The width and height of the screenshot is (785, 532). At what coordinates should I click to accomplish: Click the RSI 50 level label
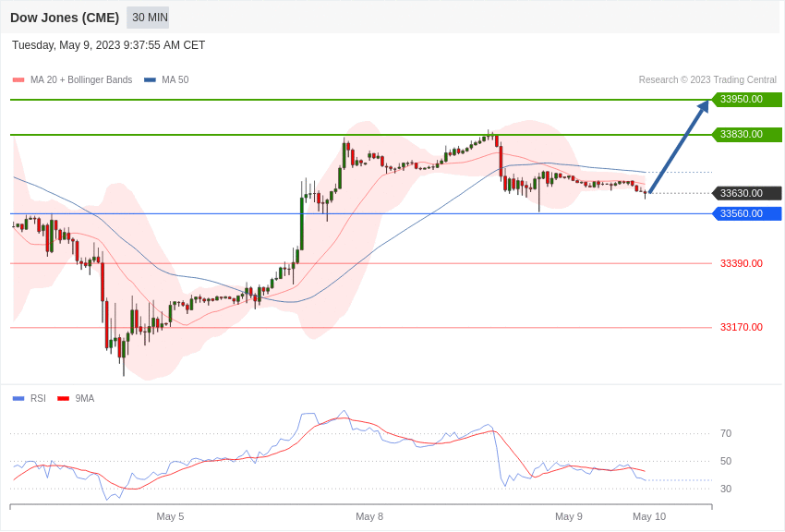pyautogui.click(x=726, y=462)
